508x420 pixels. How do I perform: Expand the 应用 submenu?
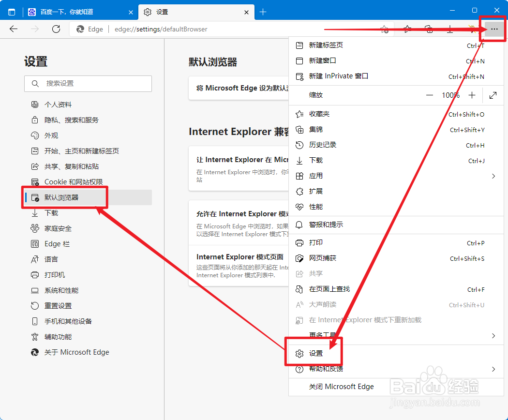[x=493, y=176]
